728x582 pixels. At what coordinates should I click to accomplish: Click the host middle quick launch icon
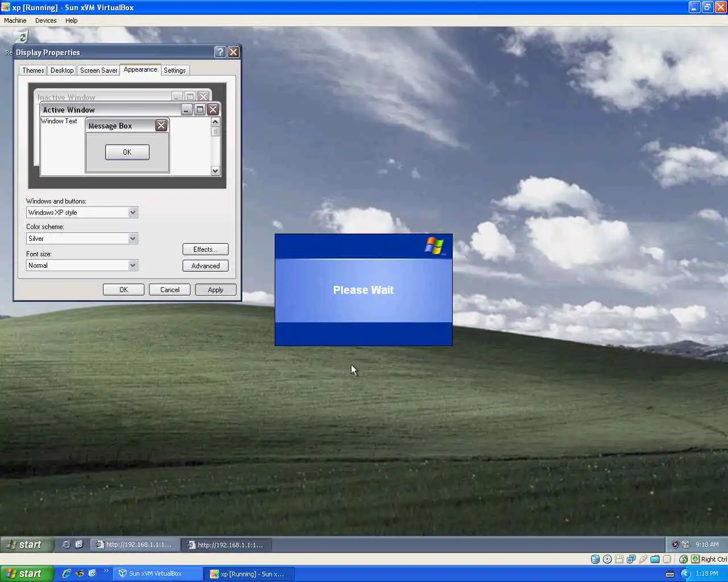point(80,573)
